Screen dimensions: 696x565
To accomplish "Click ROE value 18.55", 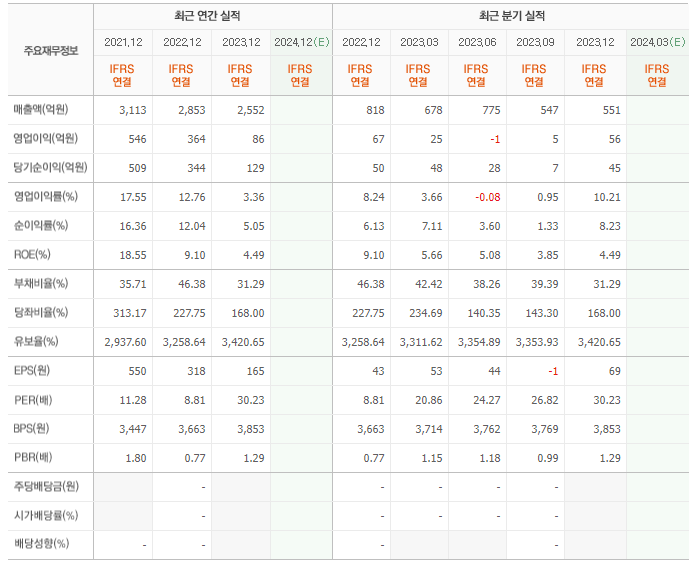I will [x=133, y=255].
